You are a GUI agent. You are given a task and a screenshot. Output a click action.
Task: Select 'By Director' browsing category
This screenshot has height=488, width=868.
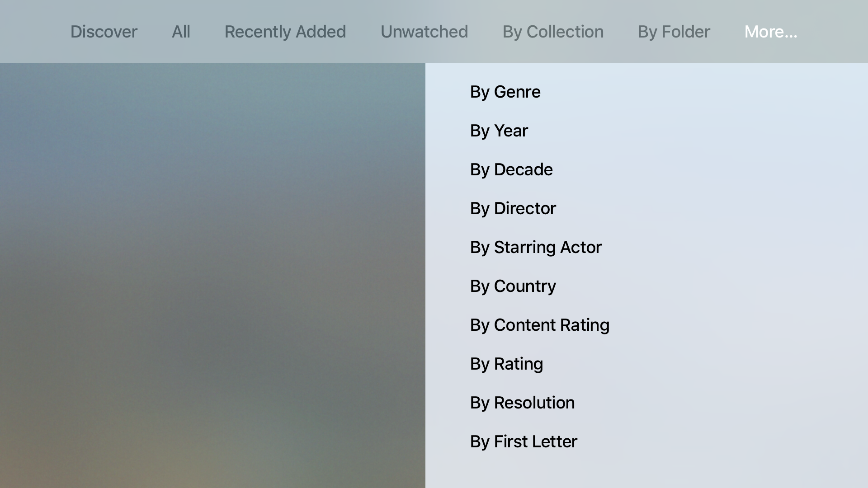513,208
